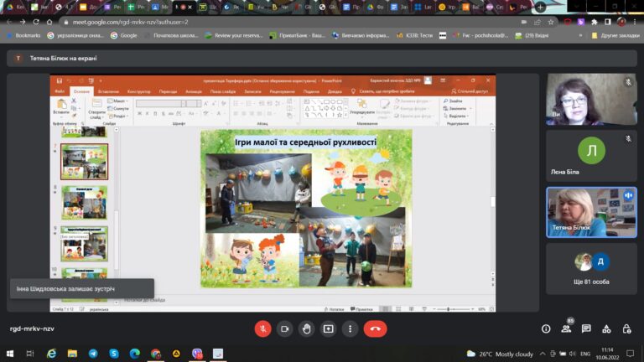Switch to the active Meet browser tab
644x362 pixels.
pos(184,7)
